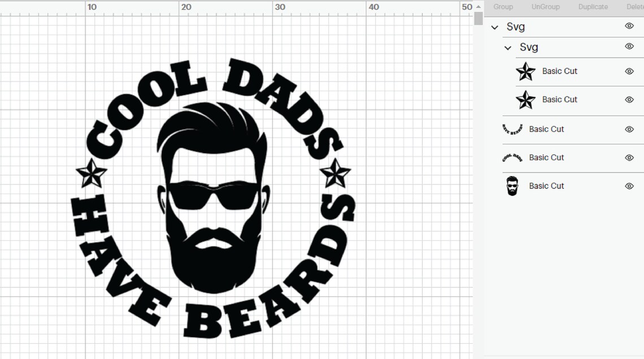The image size is (644, 359).
Task: Click the Duplicate button
Action: [593, 6]
